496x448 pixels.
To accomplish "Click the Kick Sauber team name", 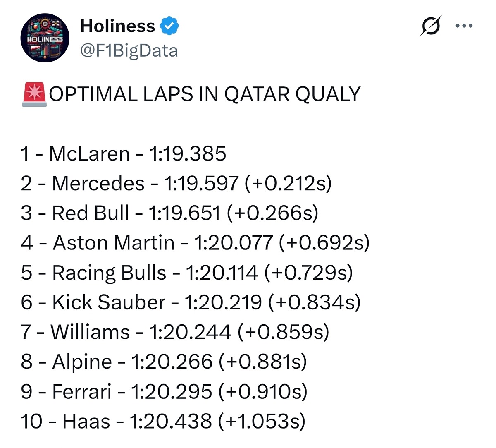I will point(108,303).
